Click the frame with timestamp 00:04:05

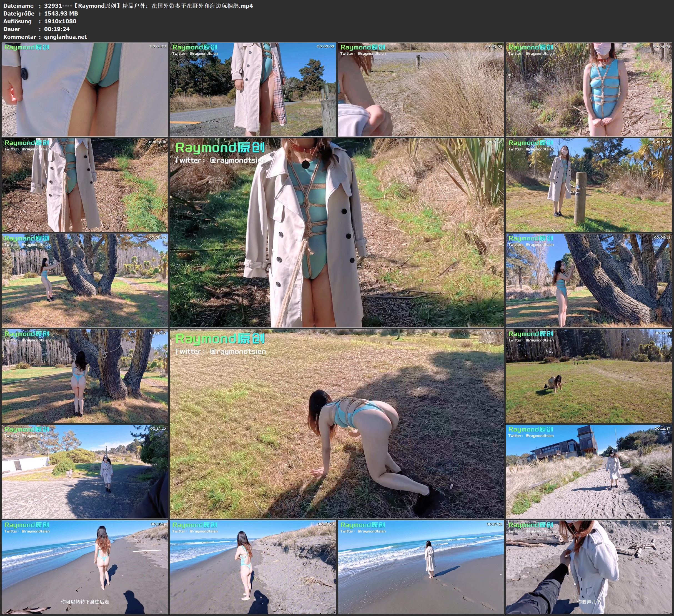pos(589,89)
